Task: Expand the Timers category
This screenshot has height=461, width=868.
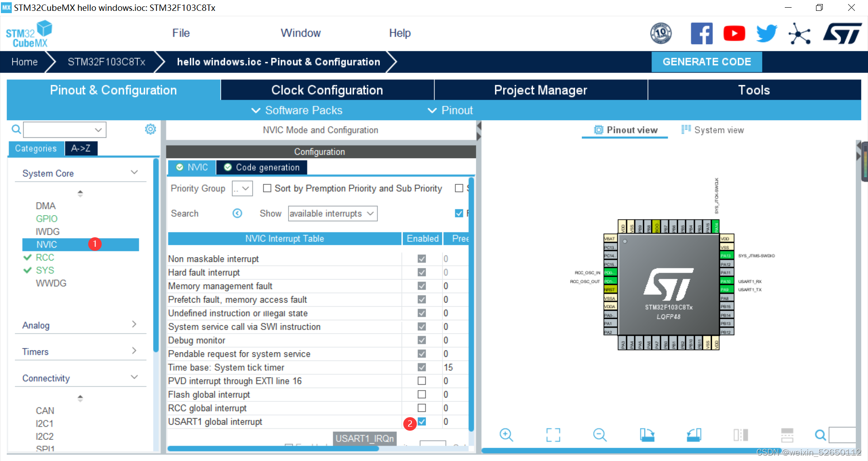Action: pos(134,351)
